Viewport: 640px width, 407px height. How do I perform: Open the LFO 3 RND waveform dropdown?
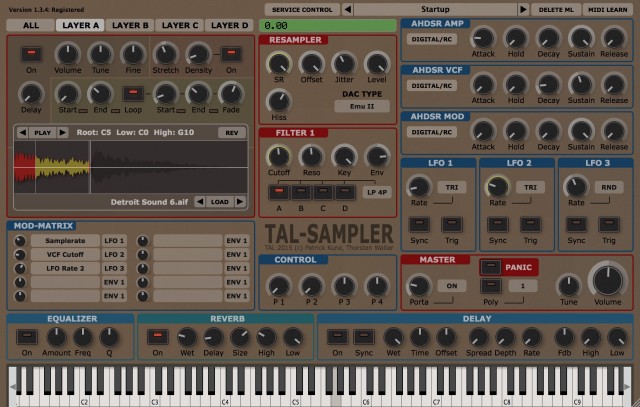tap(608, 187)
